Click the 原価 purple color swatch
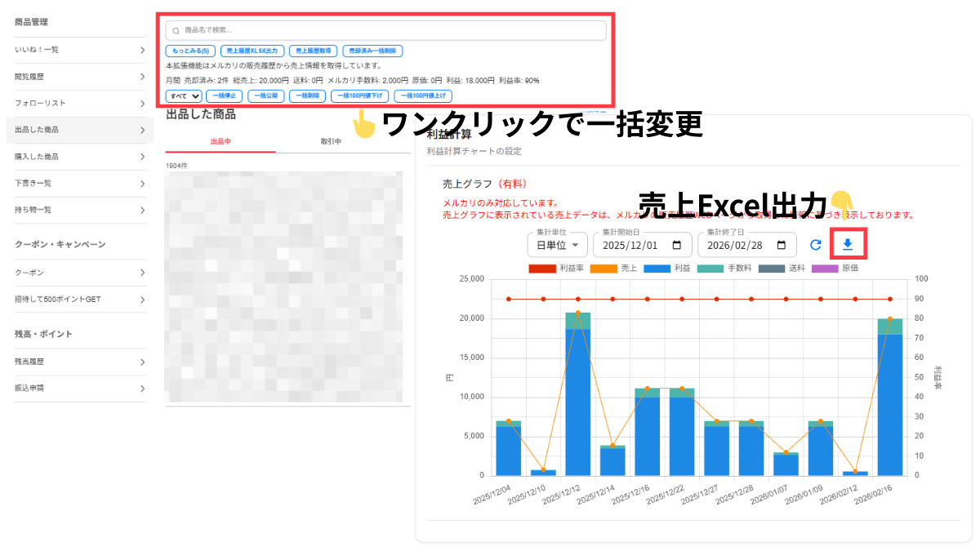The width and height of the screenshot is (980, 551). [x=823, y=269]
